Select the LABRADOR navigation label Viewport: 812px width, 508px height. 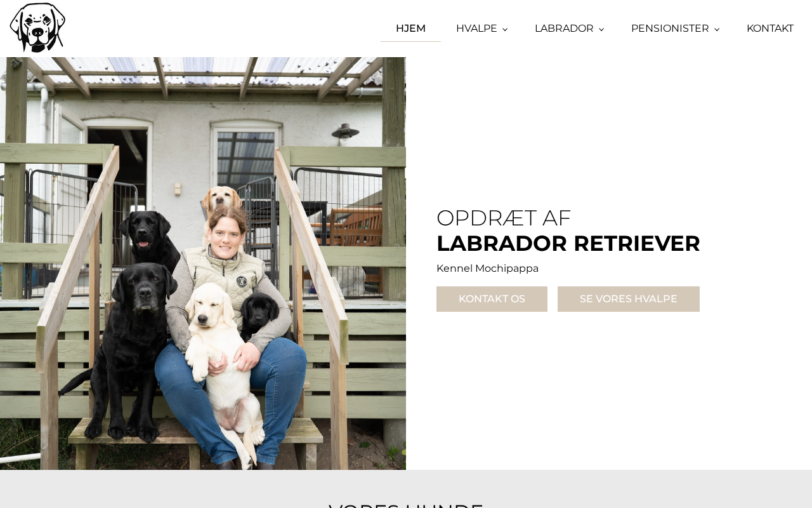564,29
